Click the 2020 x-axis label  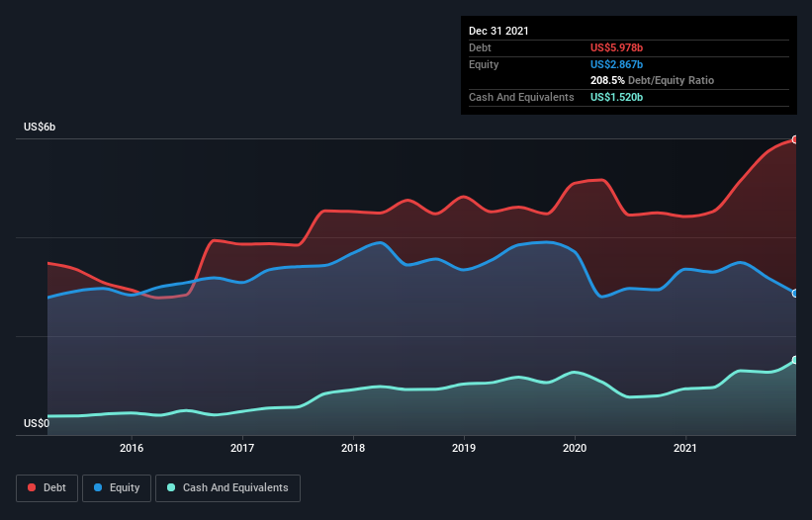(575, 448)
